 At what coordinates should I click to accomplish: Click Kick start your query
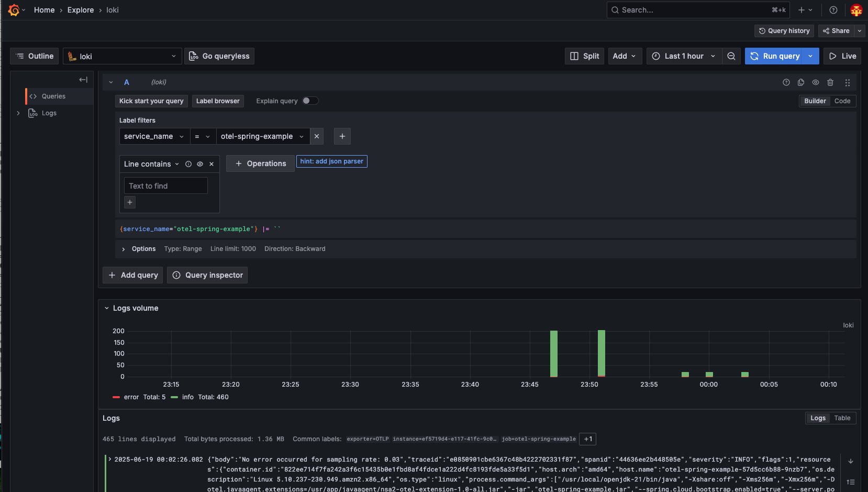coord(151,101)
